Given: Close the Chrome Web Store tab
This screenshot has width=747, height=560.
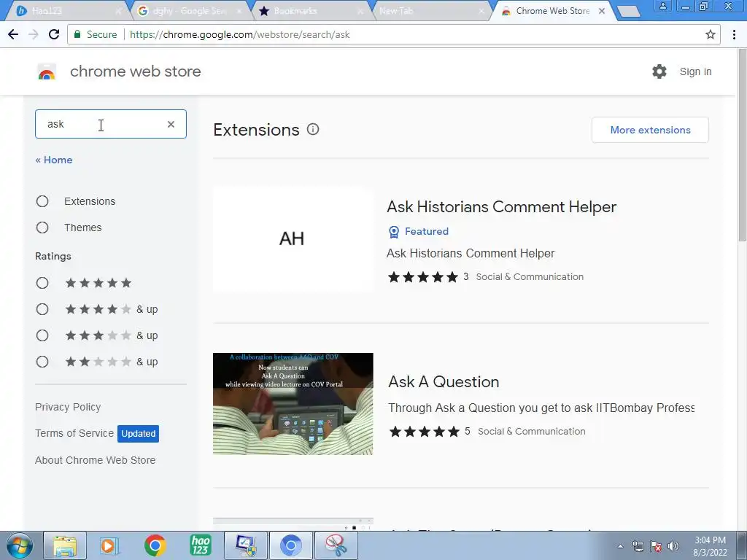Looking at the screenshot, I should (602, 10).
